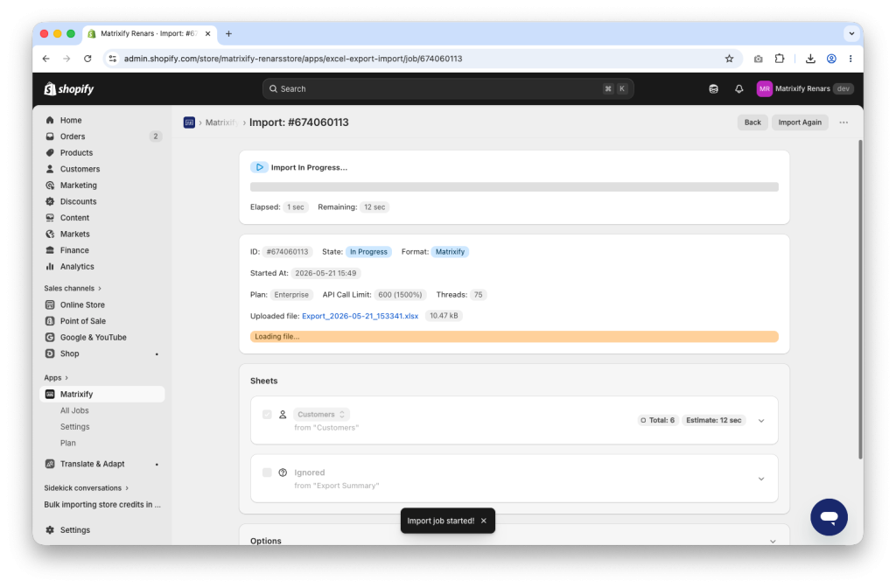
Task: Expand Sales channels section
Action: point(73,289)
